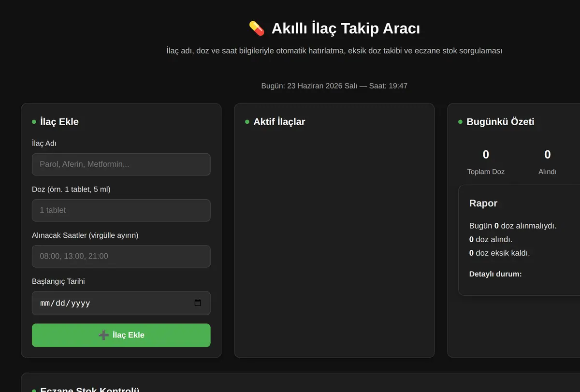Click the 'Rapor' card heading

tap(483, 203)
